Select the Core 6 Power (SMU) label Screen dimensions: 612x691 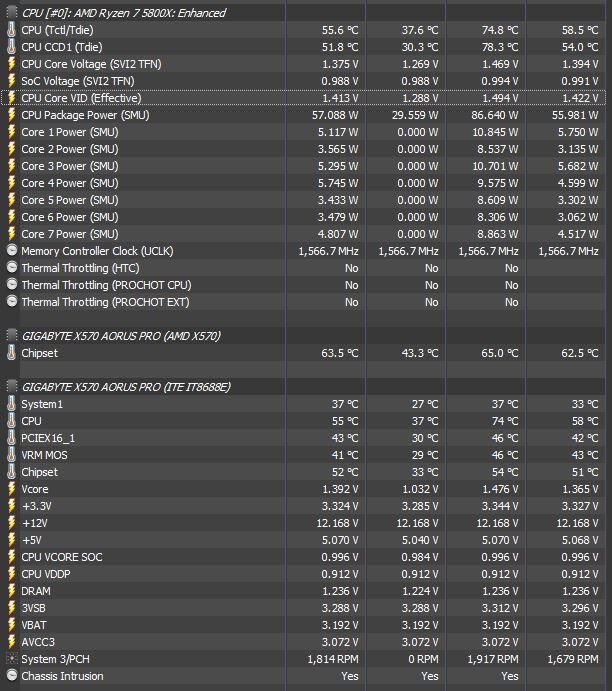pyautogui.click(x=70, y=217)
